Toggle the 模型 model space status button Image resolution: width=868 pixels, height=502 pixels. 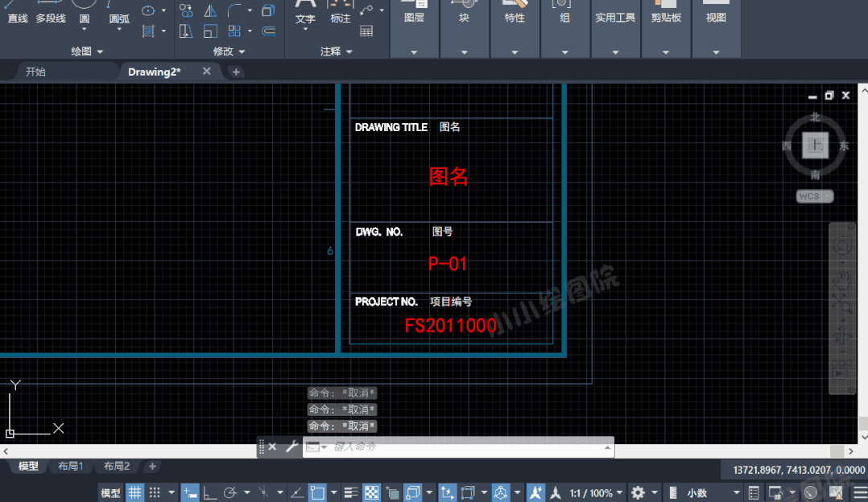tap(110, 492)
